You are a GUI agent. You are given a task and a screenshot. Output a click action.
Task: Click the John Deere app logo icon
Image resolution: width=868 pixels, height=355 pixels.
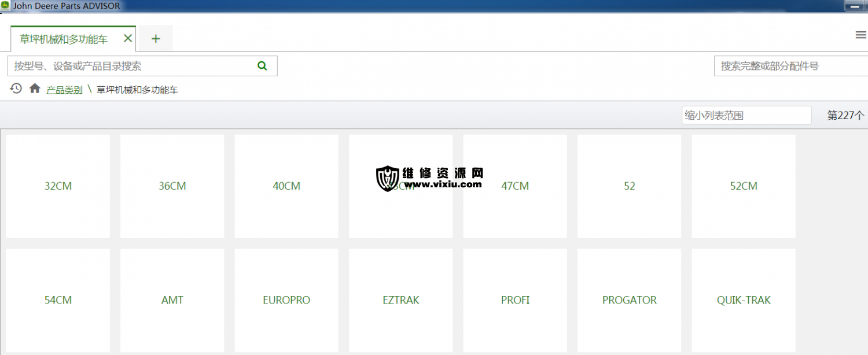coord(5,6)
